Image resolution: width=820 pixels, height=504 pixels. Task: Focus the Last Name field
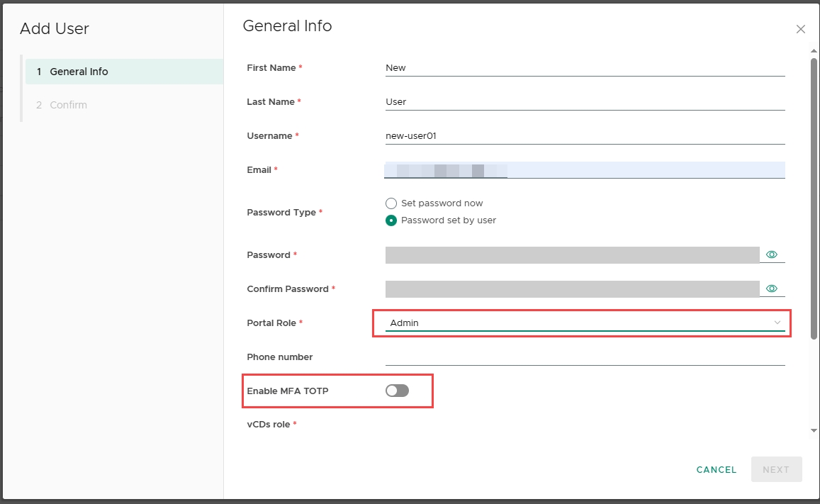[585, 102]
